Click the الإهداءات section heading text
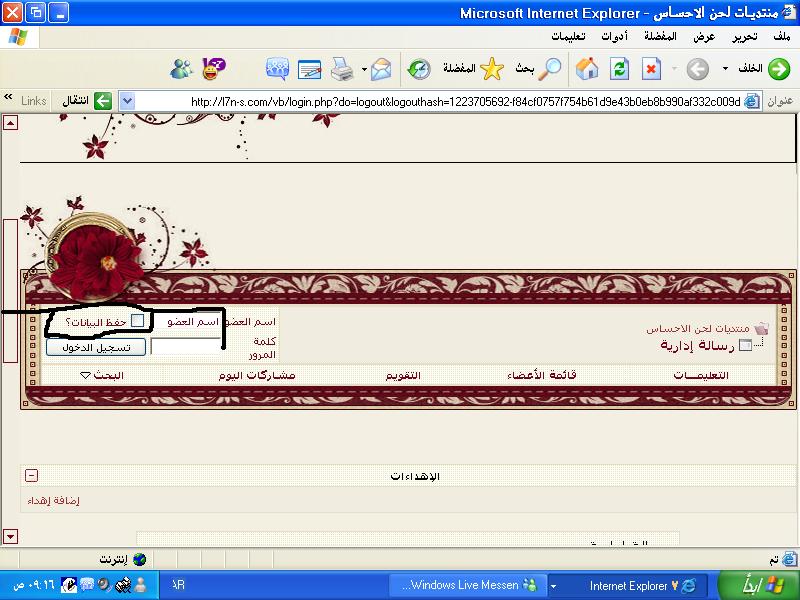This screenshot has width=800, height=600. point(415,476)
